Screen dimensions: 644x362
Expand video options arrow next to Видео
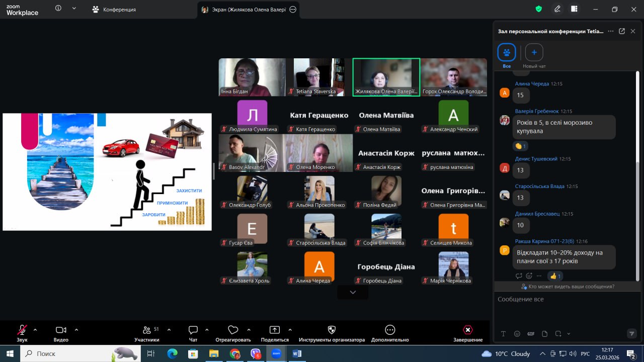click(76, 330)
